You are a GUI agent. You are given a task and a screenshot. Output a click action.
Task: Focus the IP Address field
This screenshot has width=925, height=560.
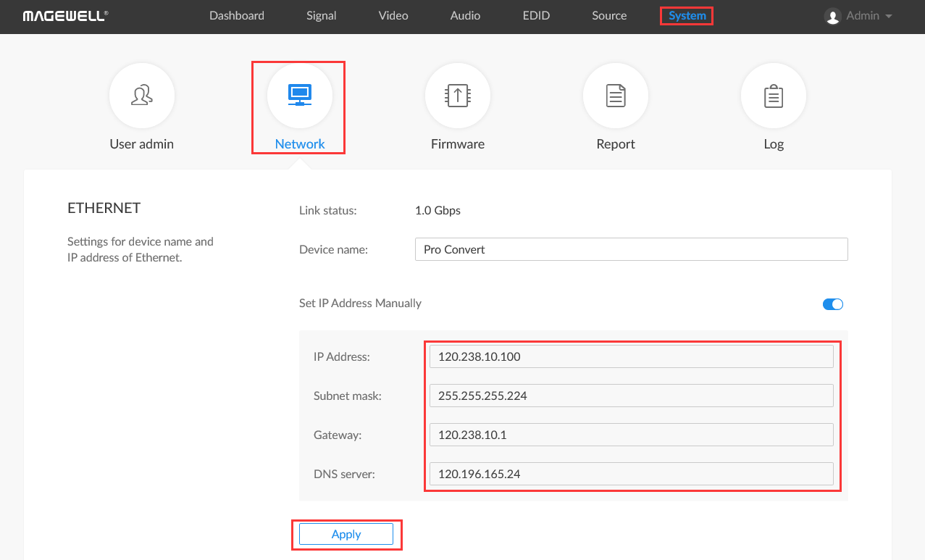630,356
